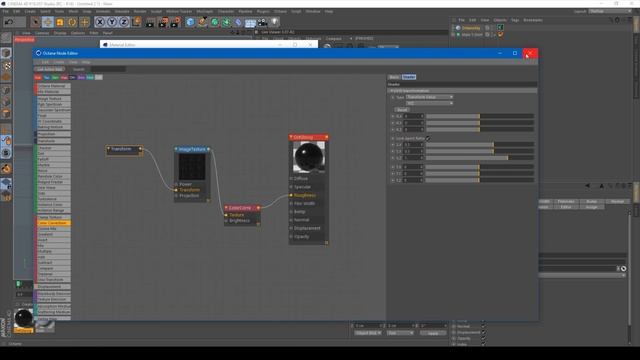
Task: Choose Octane Material from node list
Action: [x=53, y=86]
